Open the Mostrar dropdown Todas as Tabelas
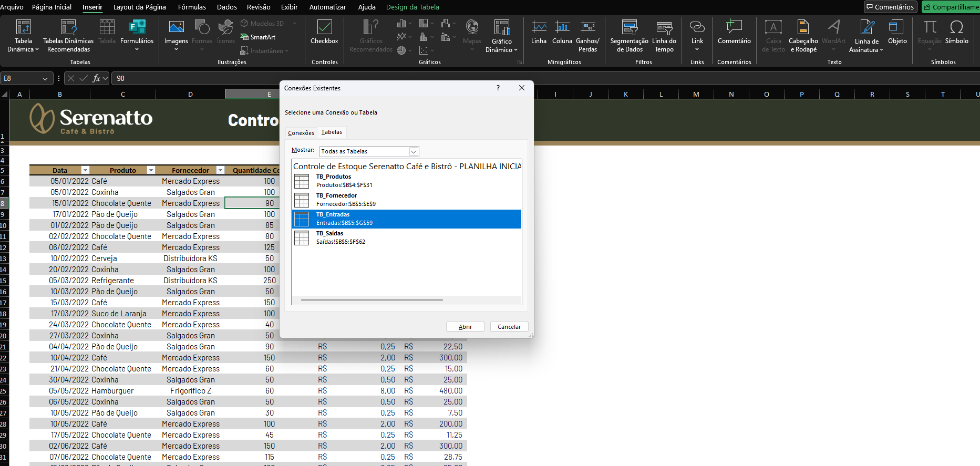The height and width of the screenshot is (466, 980). [369, 151]
